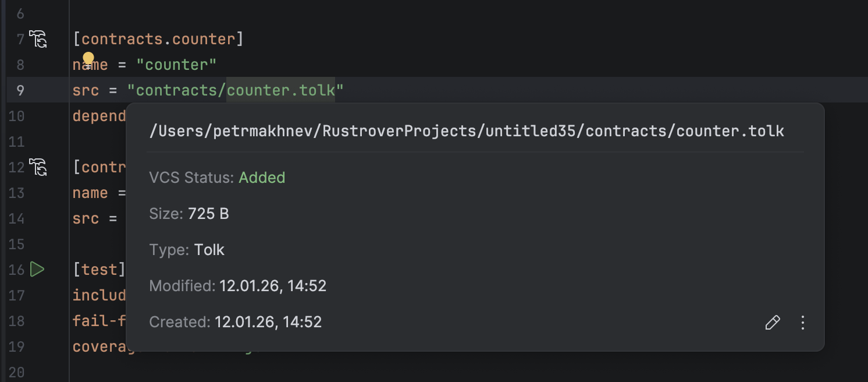This screenshot has height=382, width=868.
Task: Click the full file path in the popup
Action: click(x=467, y=131)
